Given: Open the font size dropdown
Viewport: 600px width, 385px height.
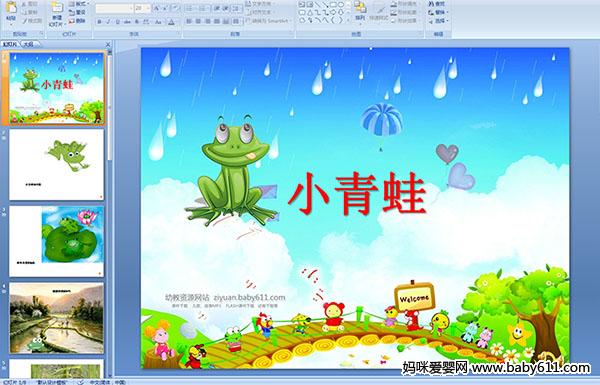Looking at the screenshot, I should click(148, 8).
